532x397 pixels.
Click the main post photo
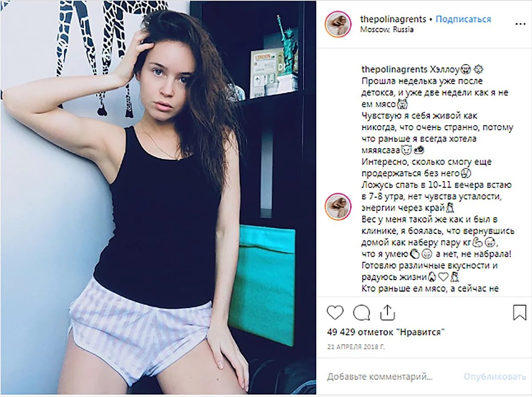(158, 198)
